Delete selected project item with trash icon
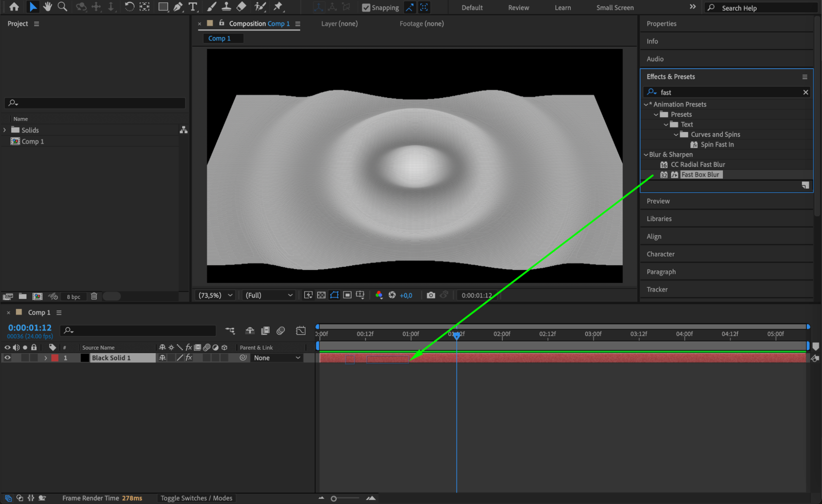This screenshot has width=822, height=504. pyautogui.click(x=94, y=296)
